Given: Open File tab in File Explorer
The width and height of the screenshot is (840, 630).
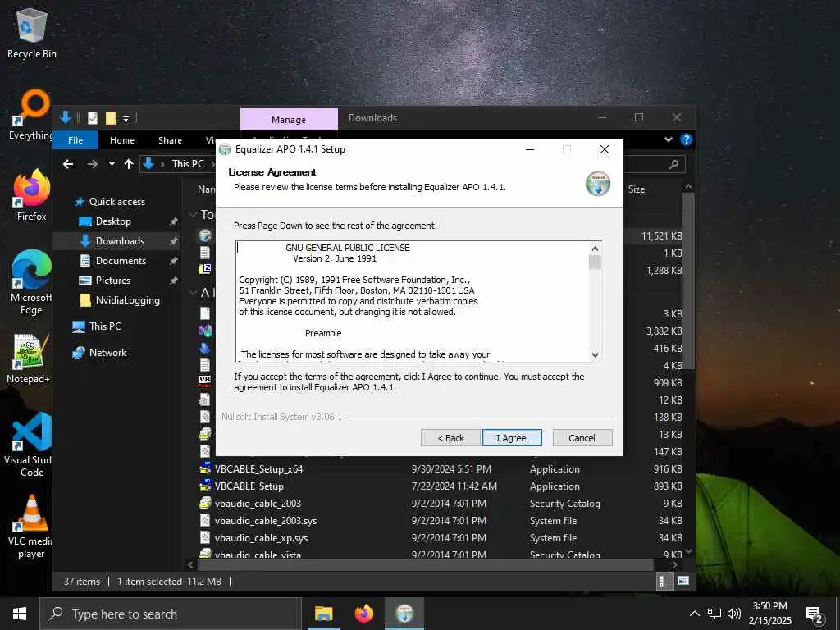Looking at the screenshot, I should click(75, 139).
